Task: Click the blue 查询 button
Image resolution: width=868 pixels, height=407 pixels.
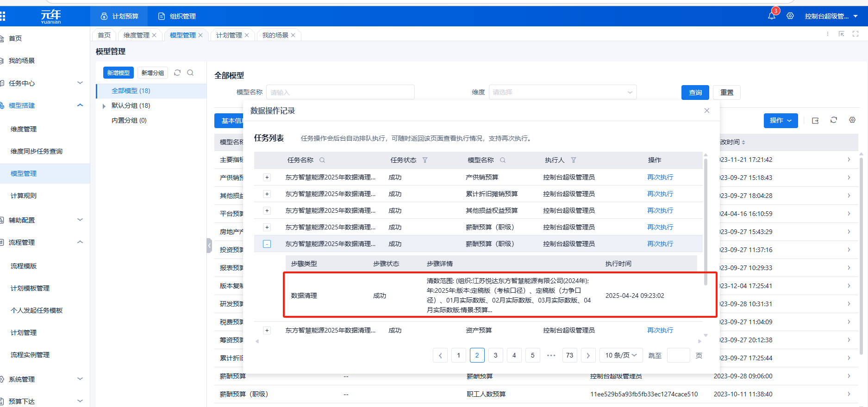Action: 695,92
